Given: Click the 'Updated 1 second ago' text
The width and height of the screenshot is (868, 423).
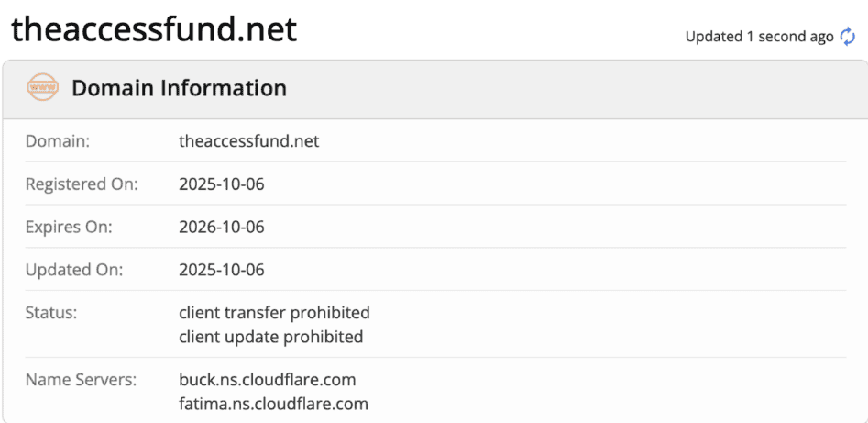Looking at the screenshot, I should 759,37.
